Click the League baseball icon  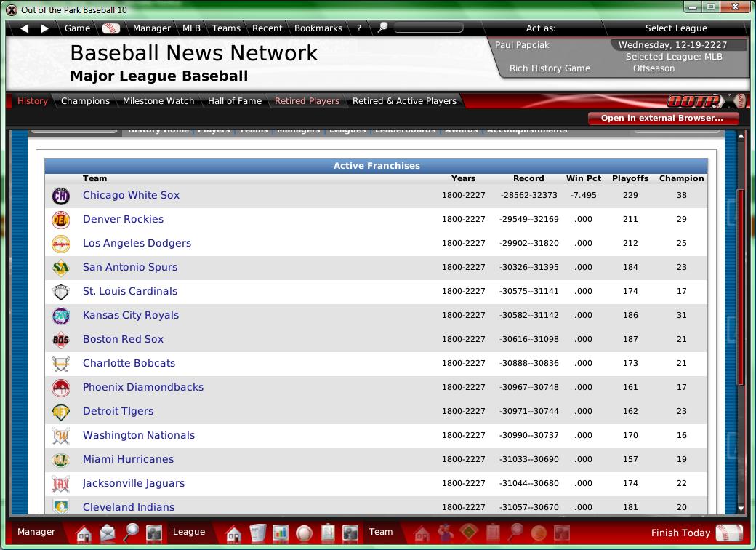[304, 533]
